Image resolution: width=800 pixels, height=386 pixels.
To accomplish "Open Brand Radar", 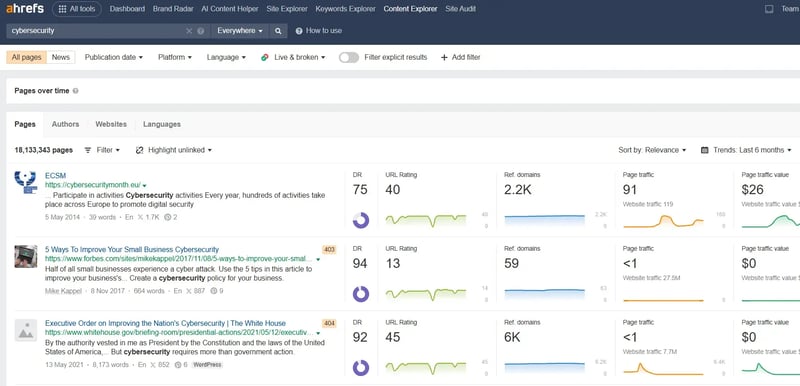I will point(173,9).
